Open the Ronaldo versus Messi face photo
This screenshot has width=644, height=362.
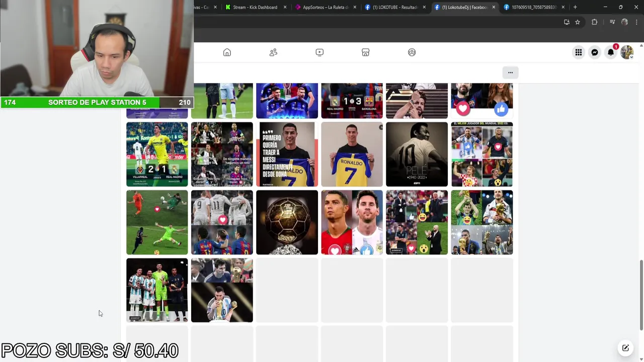pos(352,222)
